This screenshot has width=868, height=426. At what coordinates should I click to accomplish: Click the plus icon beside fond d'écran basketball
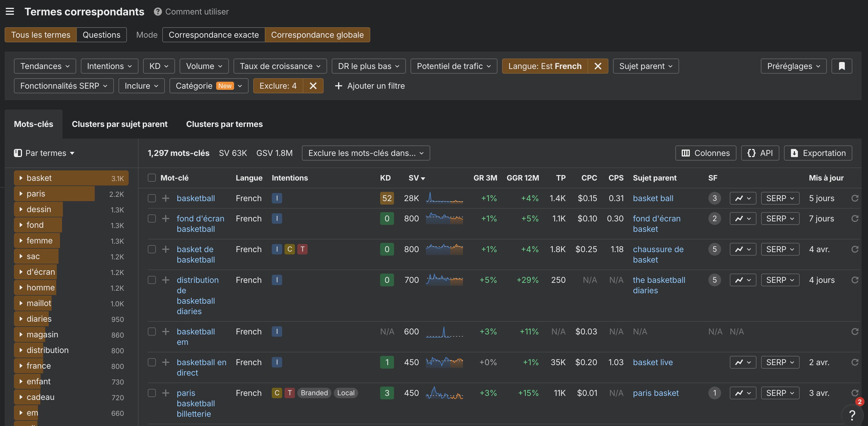click(x=165, y=219)
